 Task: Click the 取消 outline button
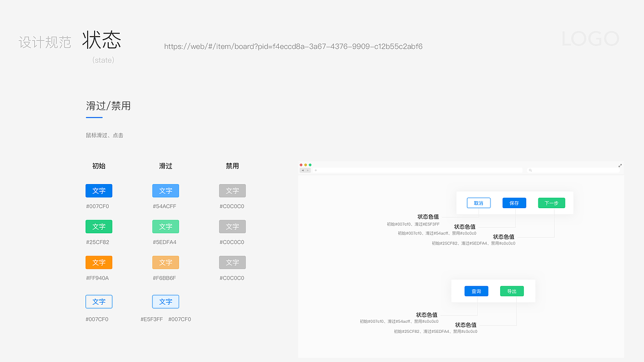(478, 203)
